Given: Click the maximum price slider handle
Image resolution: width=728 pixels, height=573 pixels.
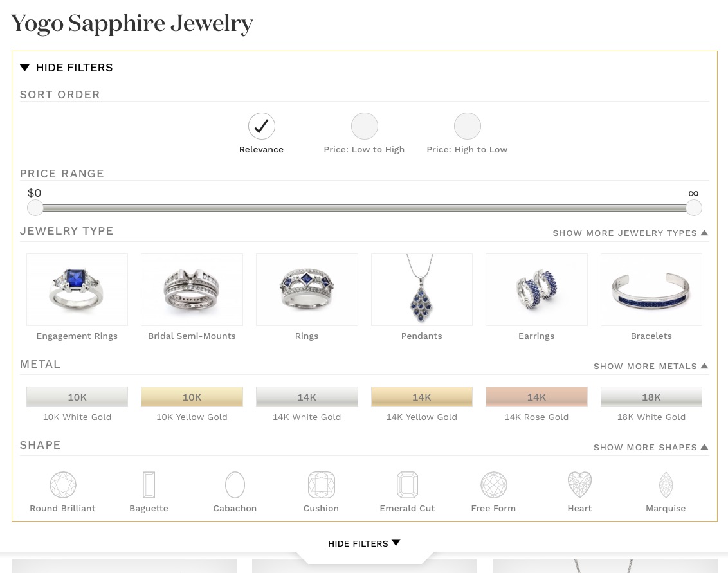Looking at the screenshot, I should tap(694, 208).
